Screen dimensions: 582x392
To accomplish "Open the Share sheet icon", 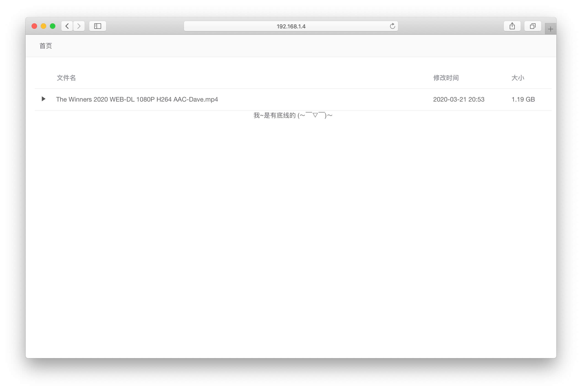I will click(512, 26).
